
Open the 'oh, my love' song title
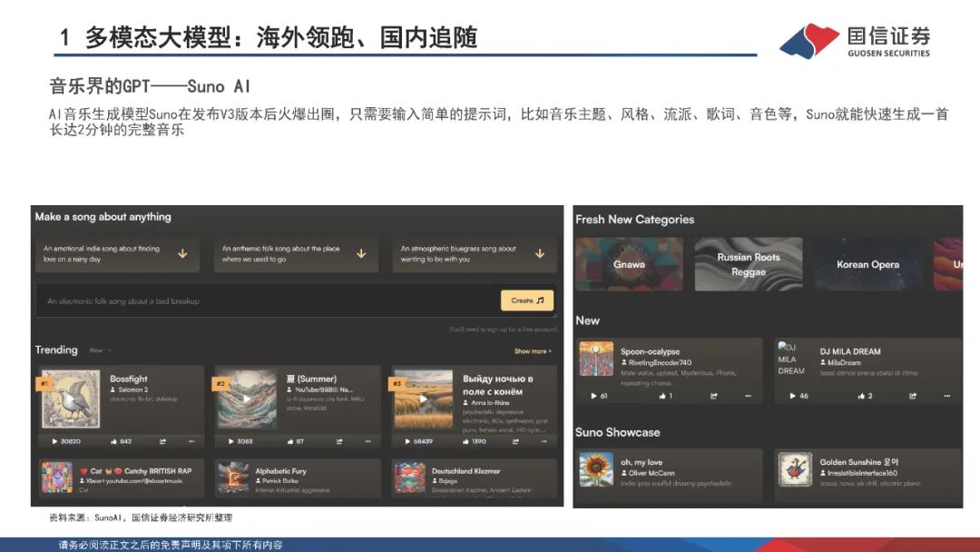[x=642, y=462]
